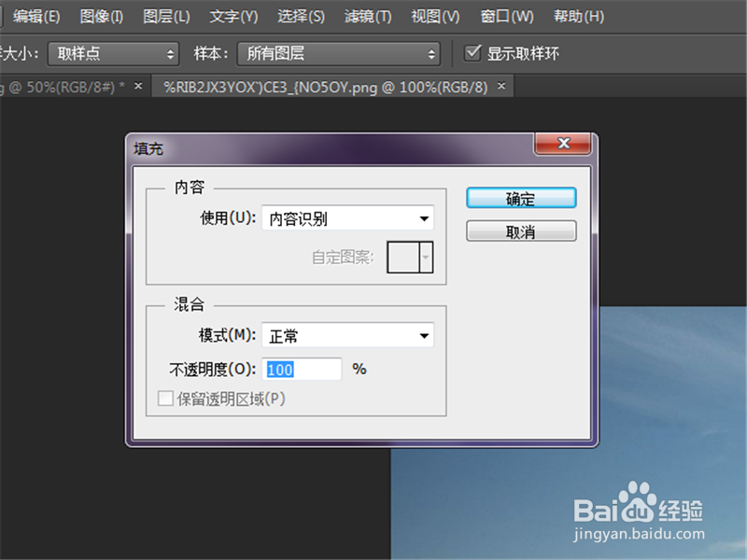Open the 图像 menu

point(99,16)
